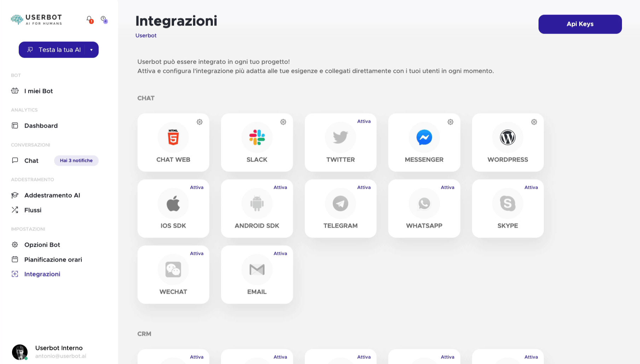Open I miei Bot menu item

(39, 91)
